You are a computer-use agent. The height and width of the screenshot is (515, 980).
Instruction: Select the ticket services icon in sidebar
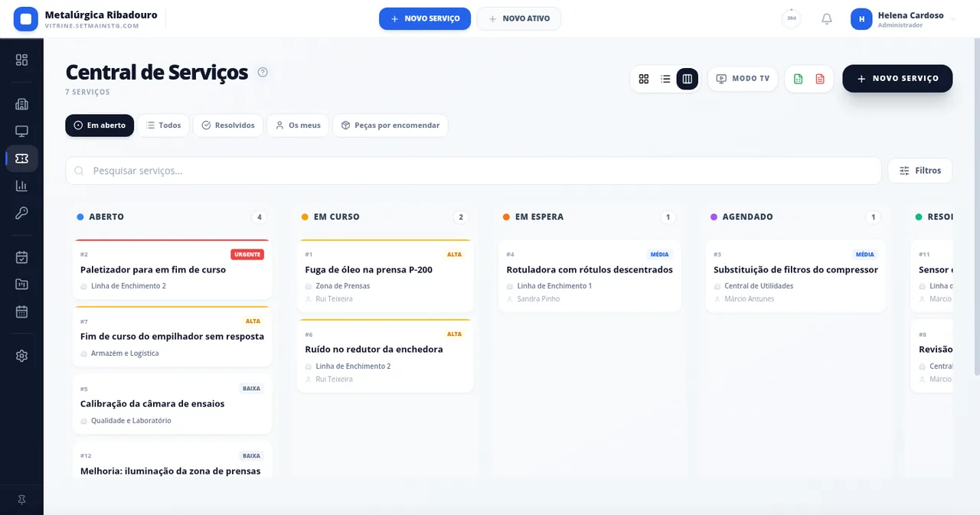click(21, 158)
